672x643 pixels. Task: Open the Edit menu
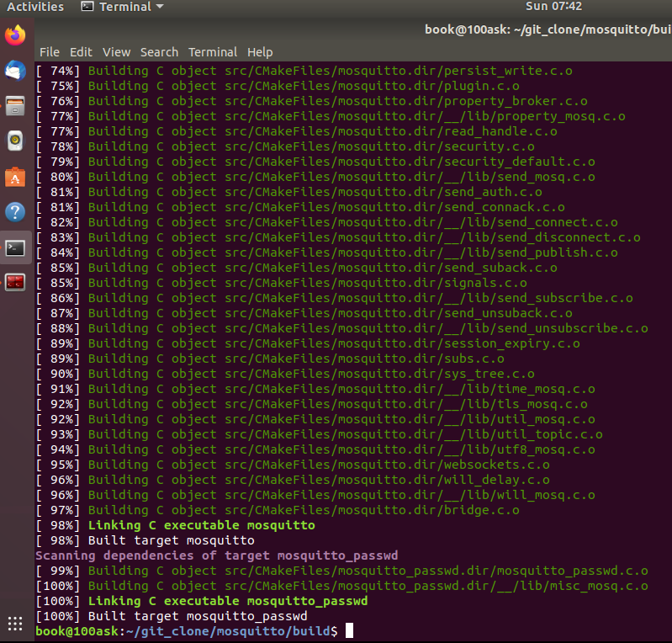(x=81, y=52)
